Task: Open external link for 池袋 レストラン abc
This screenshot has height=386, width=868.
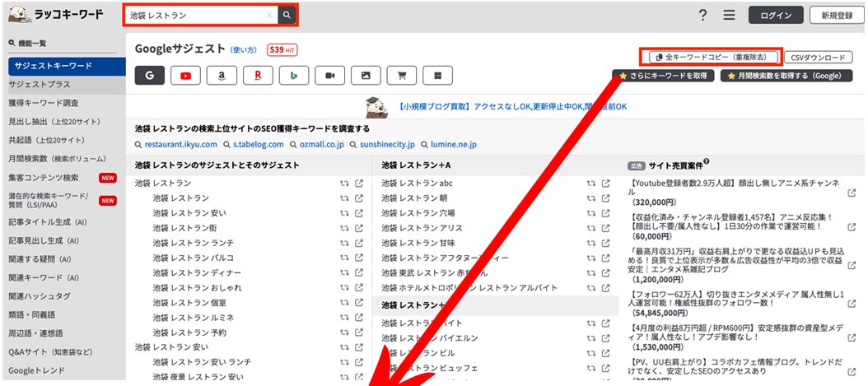Action: (605, 183)
